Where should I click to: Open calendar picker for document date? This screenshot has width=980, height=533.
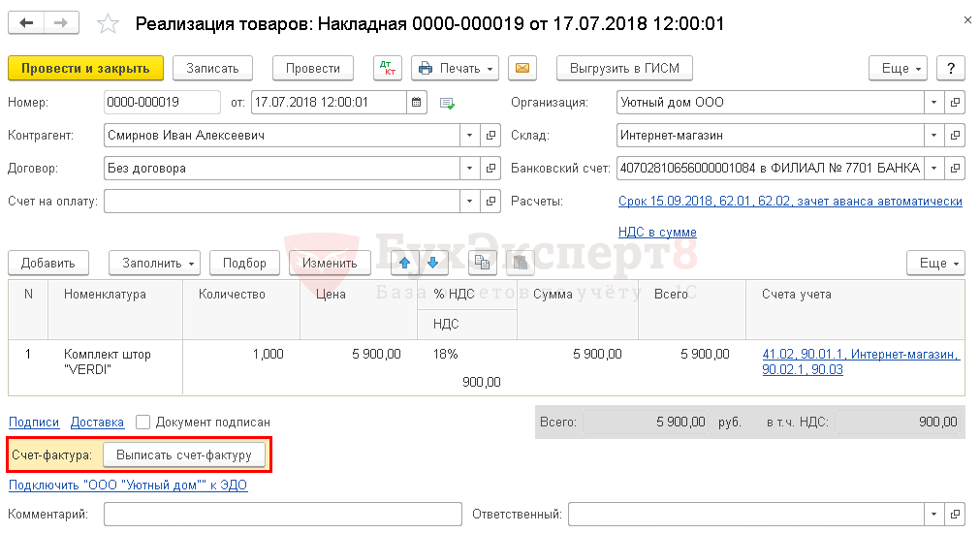(417, 103)
